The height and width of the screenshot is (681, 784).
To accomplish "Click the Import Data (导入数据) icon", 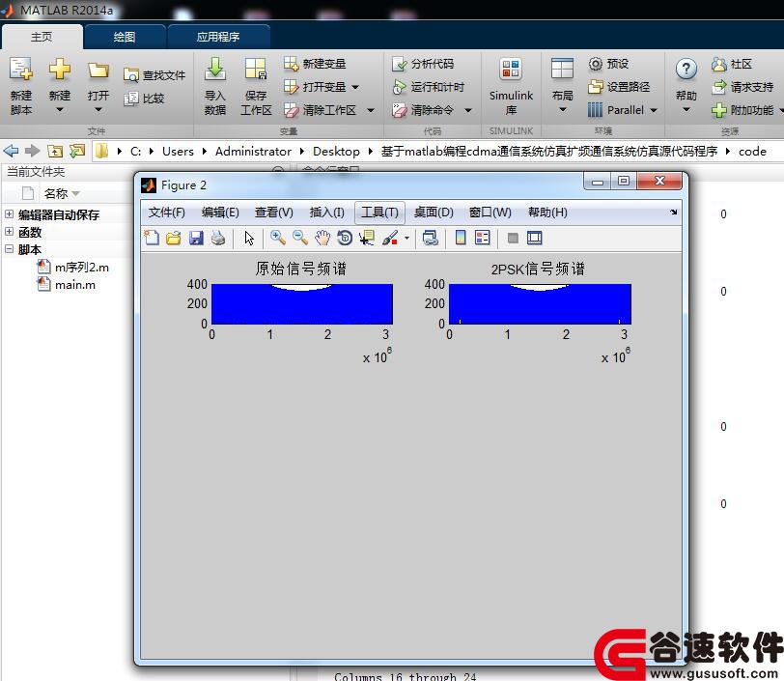I will pos(215,69).
